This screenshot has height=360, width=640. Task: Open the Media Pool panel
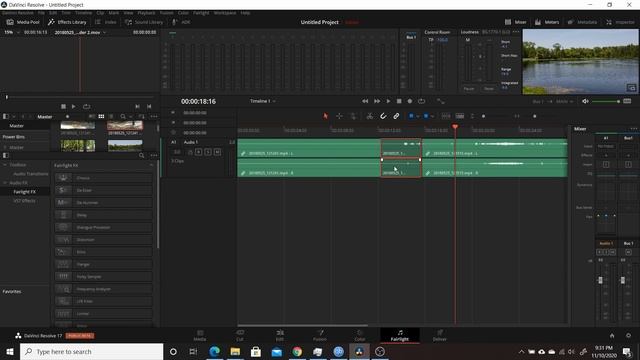[x=23, y=22]
